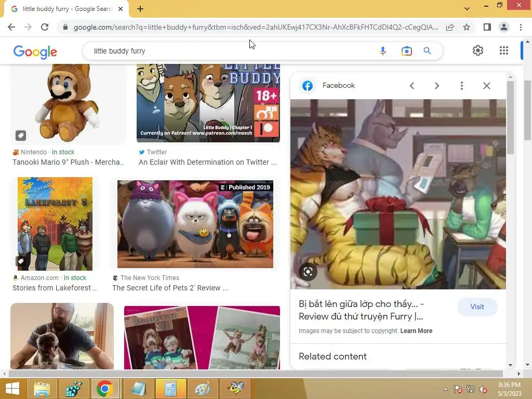This screenshot has width=532, height=399.
Task: Select the Little Buddy Twitter comic thumbnail
Action: (x=208, y=103)
